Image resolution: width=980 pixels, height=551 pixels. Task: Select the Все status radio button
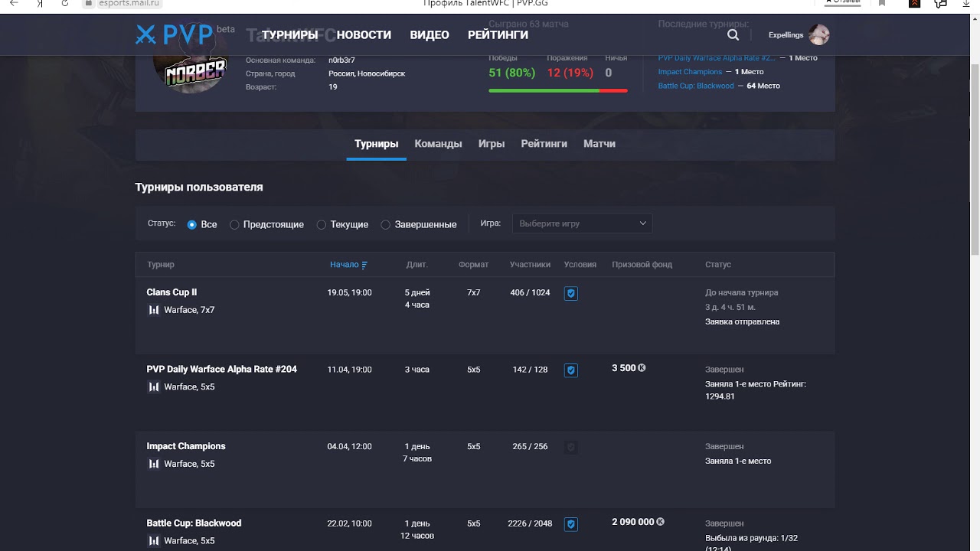click(x=192, y=224)
